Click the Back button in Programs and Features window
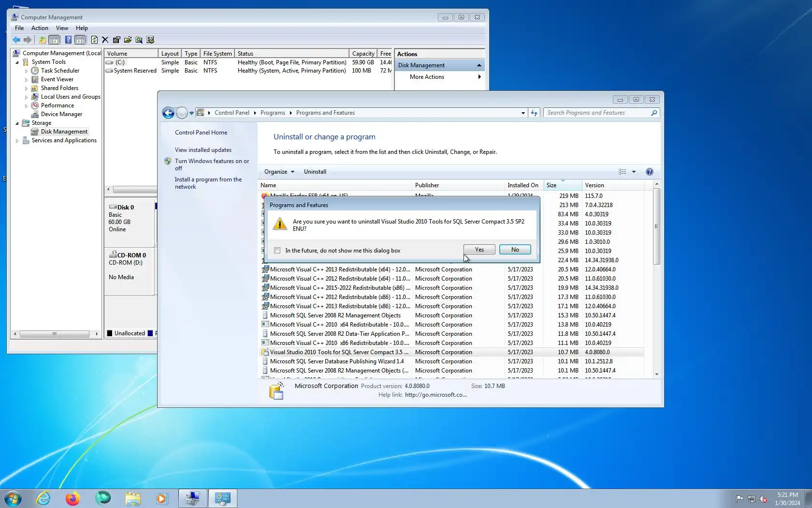 168,113
